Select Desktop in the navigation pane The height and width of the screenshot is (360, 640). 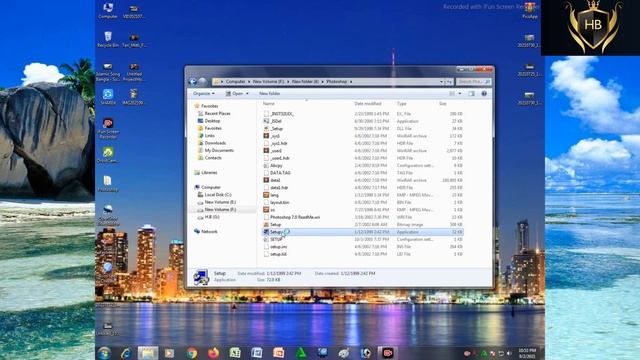click(x=209, y=121)
